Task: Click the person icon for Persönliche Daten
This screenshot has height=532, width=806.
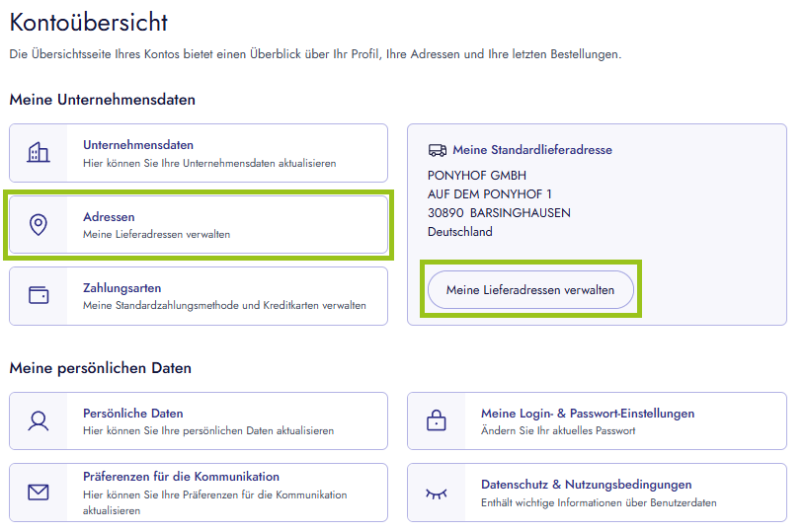Action: [39, 421]
